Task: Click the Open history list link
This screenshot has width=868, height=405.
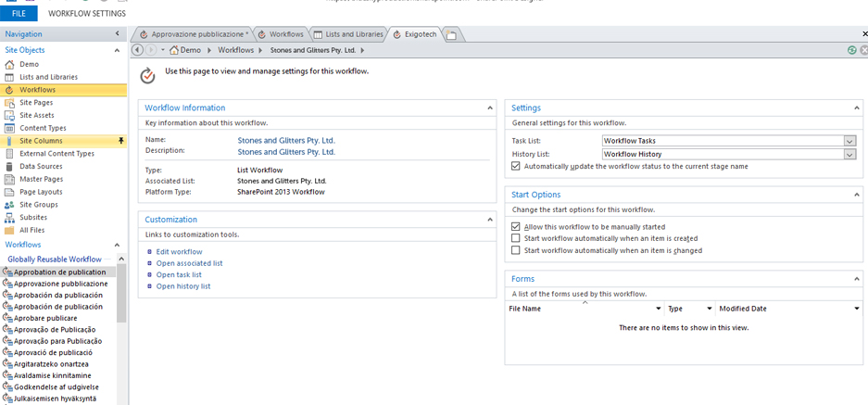Action: 183,286
